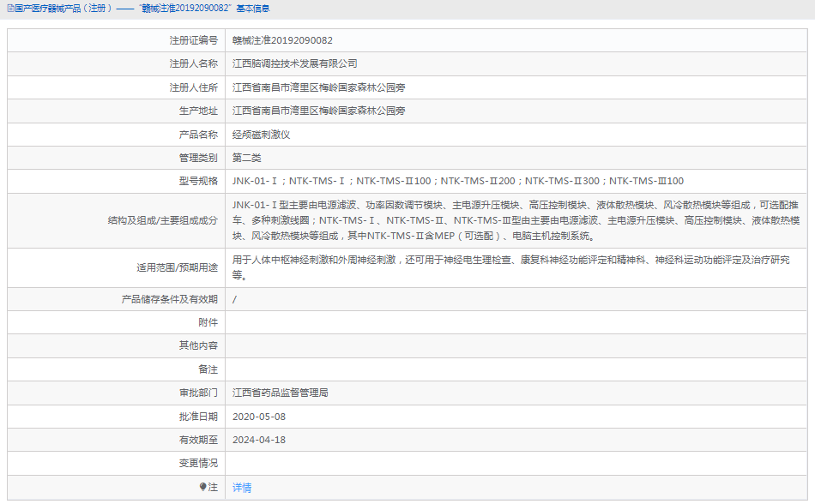
Task: Click the 生产地址 label
Action: pos(198,111)
